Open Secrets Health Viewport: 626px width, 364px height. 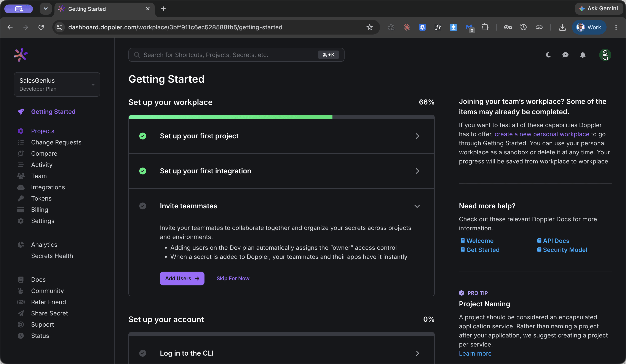pos(52,256)
